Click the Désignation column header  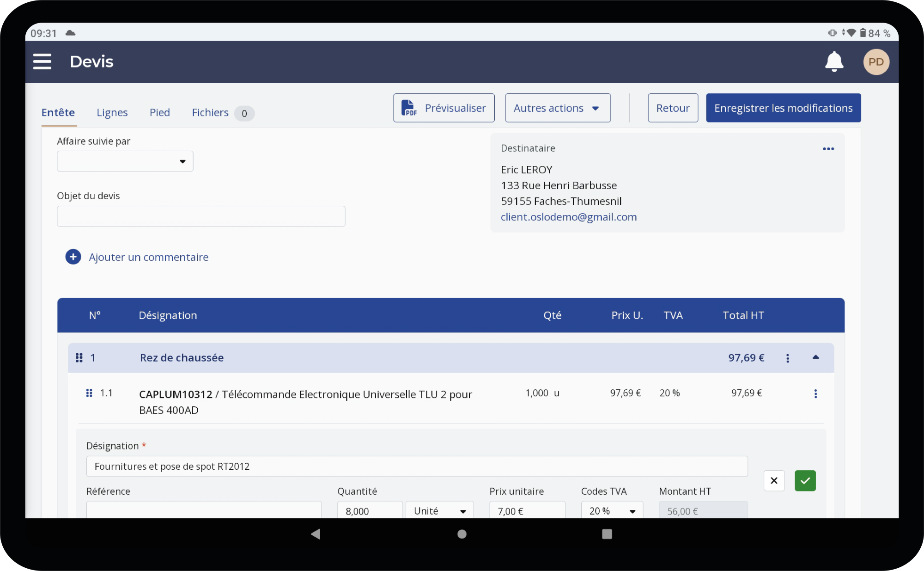tap(168, 315)
